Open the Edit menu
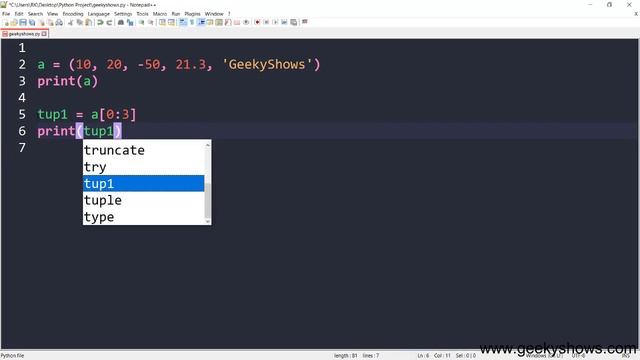The width and height of the screenshot is (640, 360). (19, 14)
